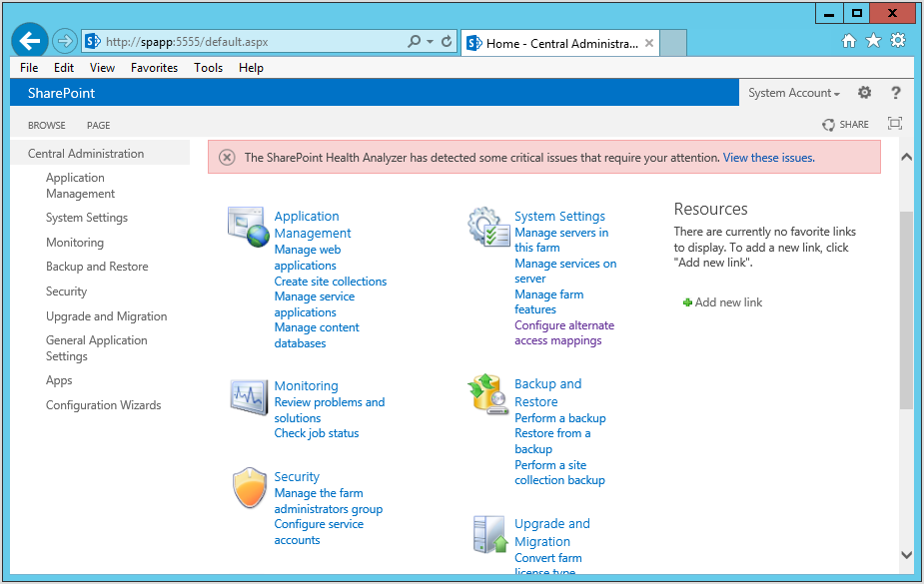
Task: Go to Backup and Restore in left navigation
Action: 97,267
